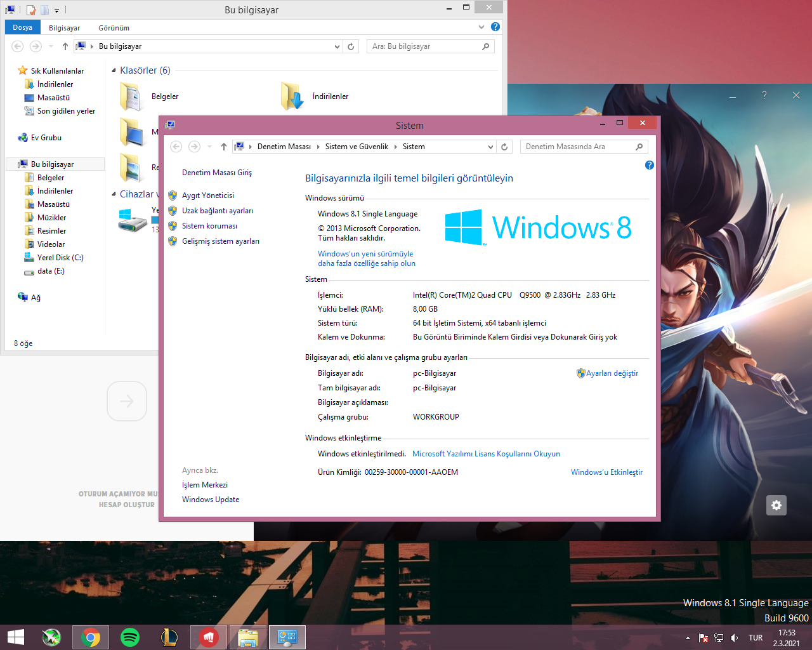Click Denetim Masası breadcrumb in address bar
Image resolution: width=812 pixels, height=650 pixels.
click(x=284, y=147)
